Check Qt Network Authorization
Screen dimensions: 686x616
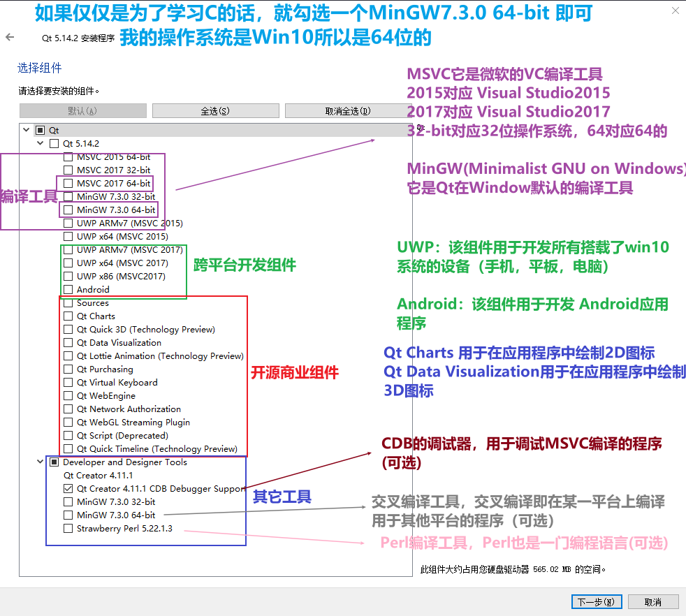pos(68,409)
